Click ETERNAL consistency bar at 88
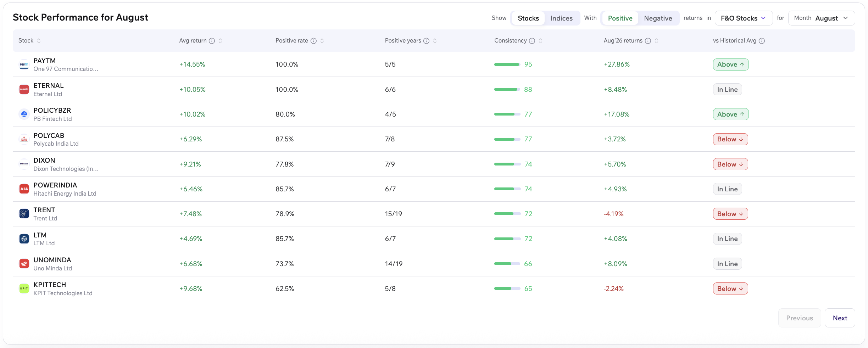Screen dimensions: 868x348 point(507,89)
